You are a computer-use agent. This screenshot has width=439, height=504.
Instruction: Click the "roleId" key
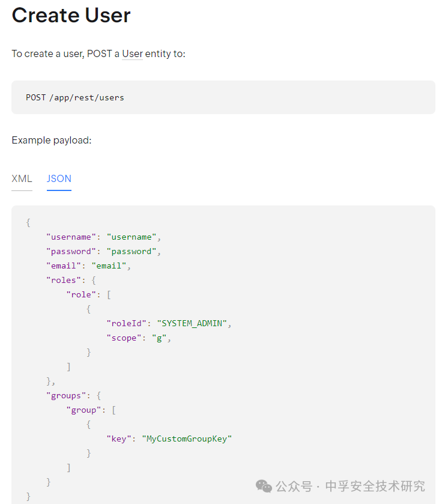(x=126, y=323)
